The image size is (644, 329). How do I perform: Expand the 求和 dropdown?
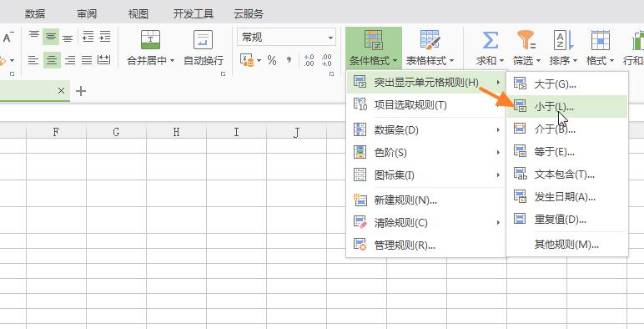501,61
